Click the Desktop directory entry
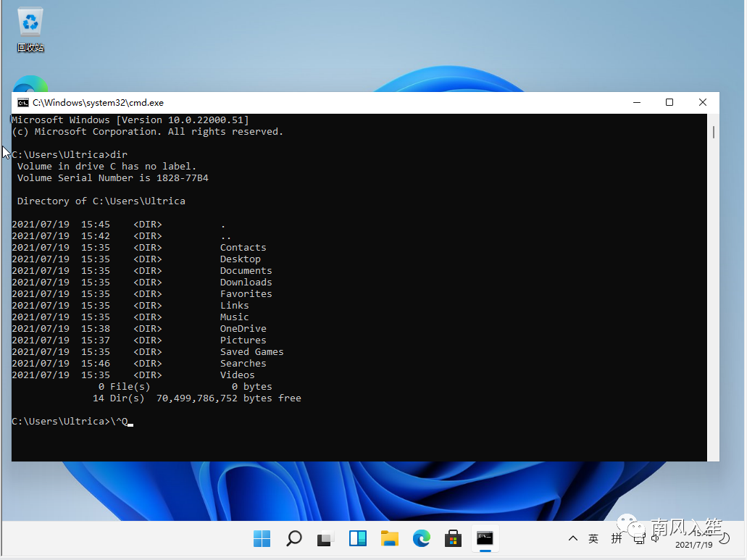This screenshot has height=560, width=747. pyautogui.click(x=240, y=259)
